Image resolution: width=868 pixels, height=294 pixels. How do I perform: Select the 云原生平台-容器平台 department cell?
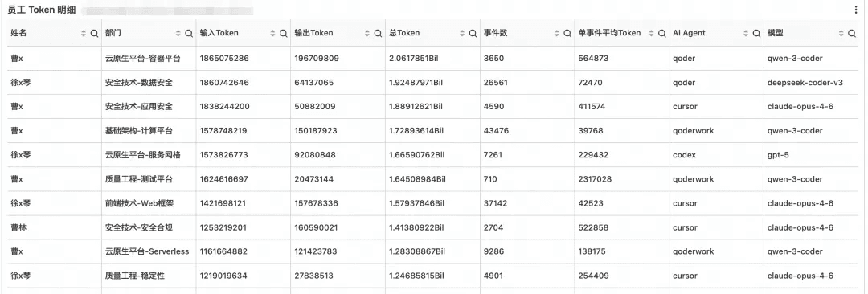coord(143,58)
